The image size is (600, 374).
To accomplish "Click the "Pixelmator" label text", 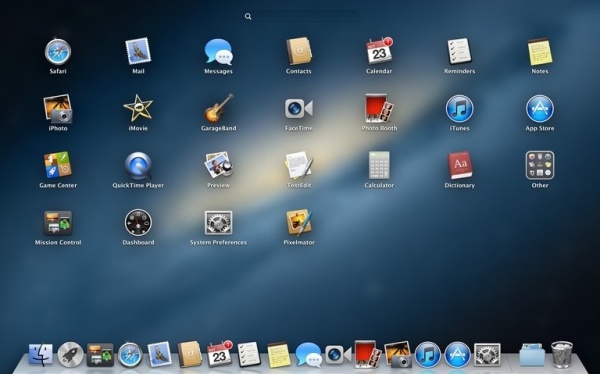I will pyautogui.click(x=299, y=242).
